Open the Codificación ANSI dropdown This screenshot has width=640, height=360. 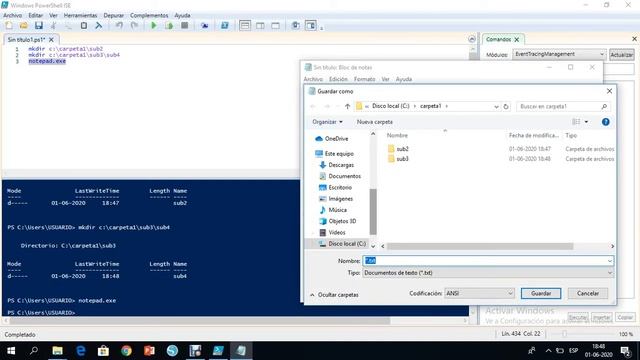click(510, 293)
